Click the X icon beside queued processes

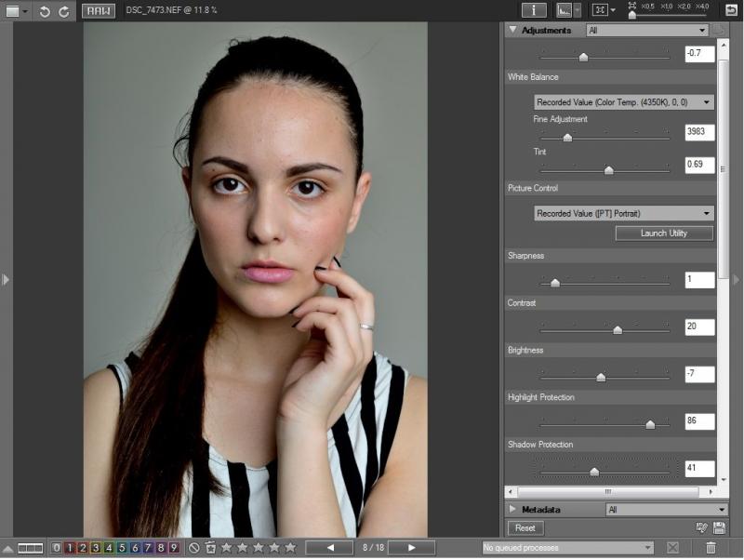(672, 548)
